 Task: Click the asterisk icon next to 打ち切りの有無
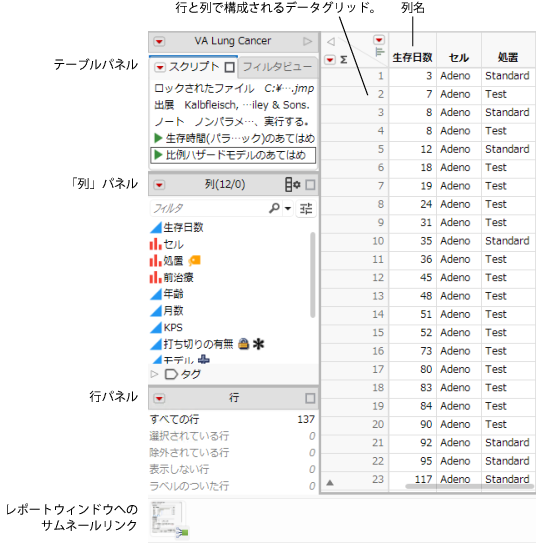(x=258, y=344)
